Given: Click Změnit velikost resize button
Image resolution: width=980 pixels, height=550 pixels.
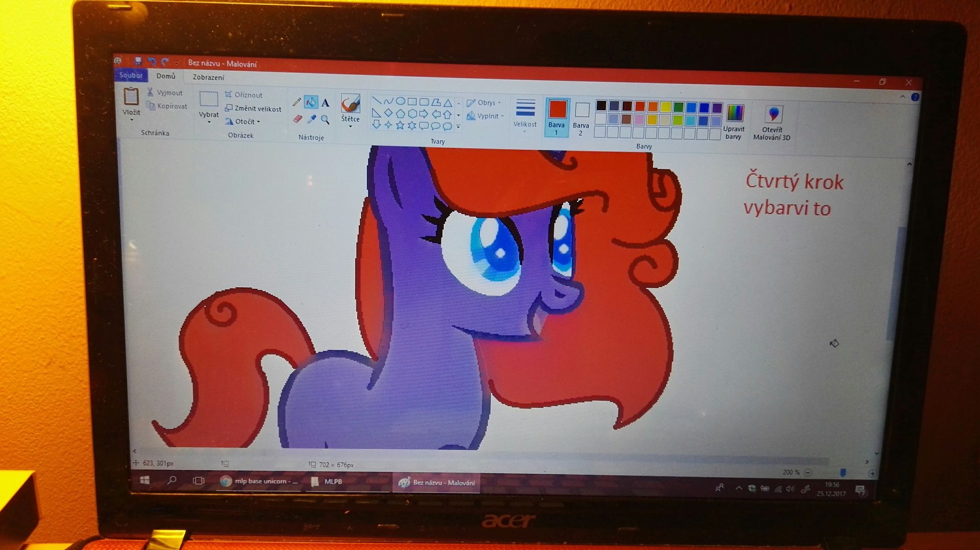Looking at the screenshot, I should click(253, 108).
